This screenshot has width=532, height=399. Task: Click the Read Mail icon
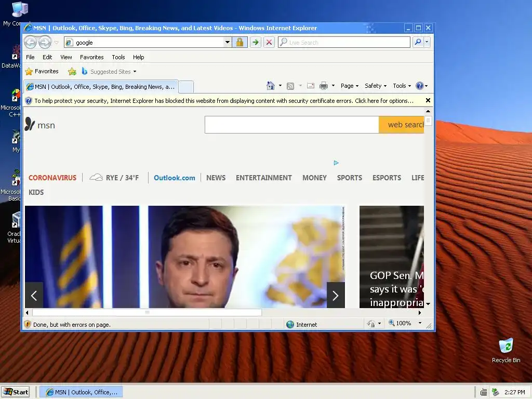coord(311,86)
